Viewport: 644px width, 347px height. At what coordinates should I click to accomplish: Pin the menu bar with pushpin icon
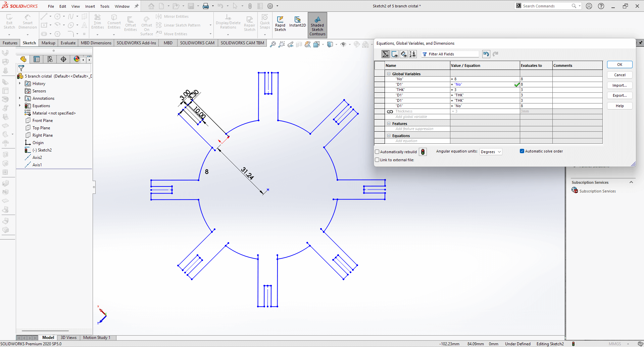[x=137, y=6]
